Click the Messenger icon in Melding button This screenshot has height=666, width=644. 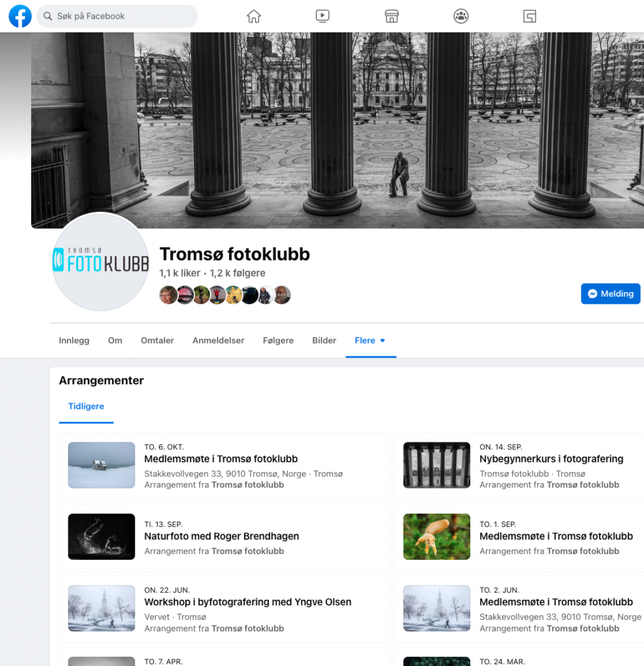593,293
